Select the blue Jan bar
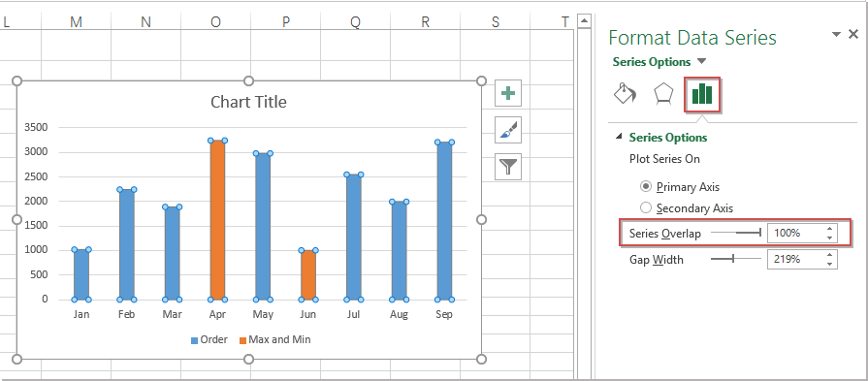The image size is (868, 381). coord(81,274)
